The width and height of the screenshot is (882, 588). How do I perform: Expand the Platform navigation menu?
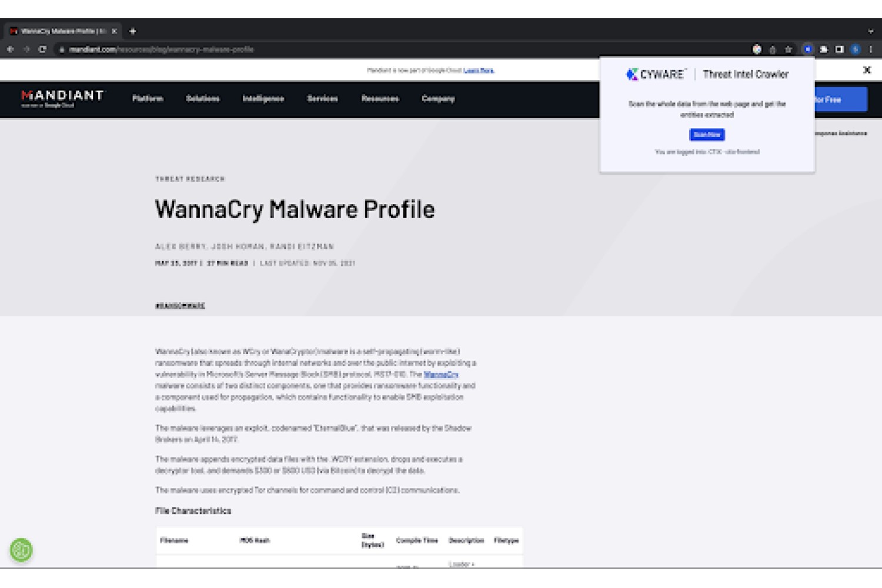point(148,99)
